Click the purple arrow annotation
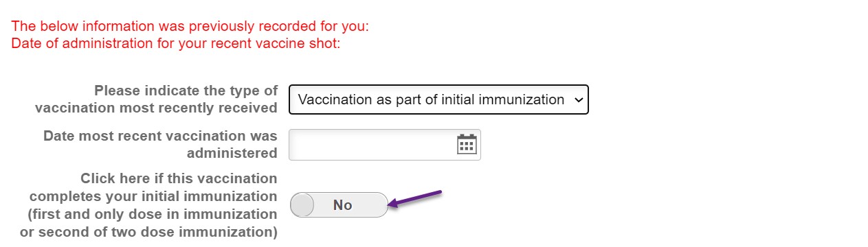 pos(414,199)
